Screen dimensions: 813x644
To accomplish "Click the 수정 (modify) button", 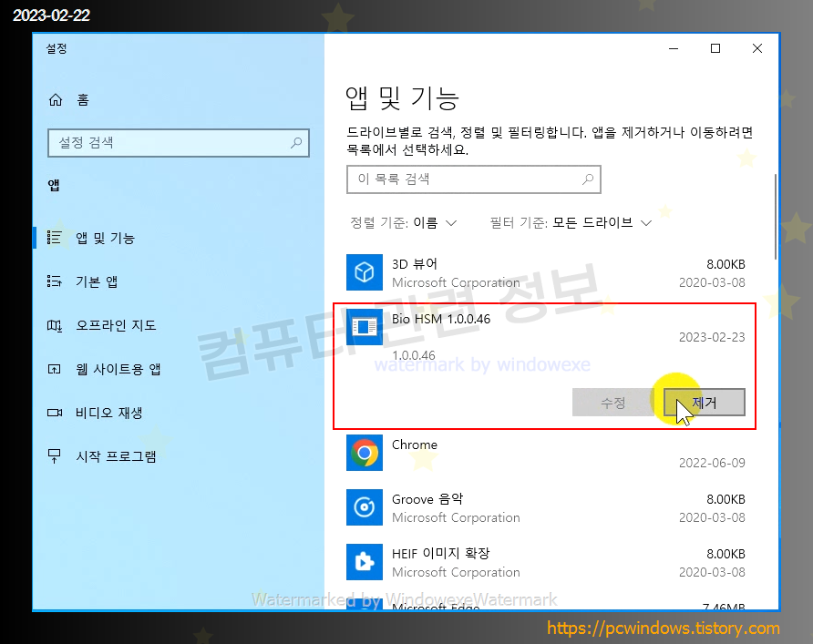I will click(x=612, y=402).
